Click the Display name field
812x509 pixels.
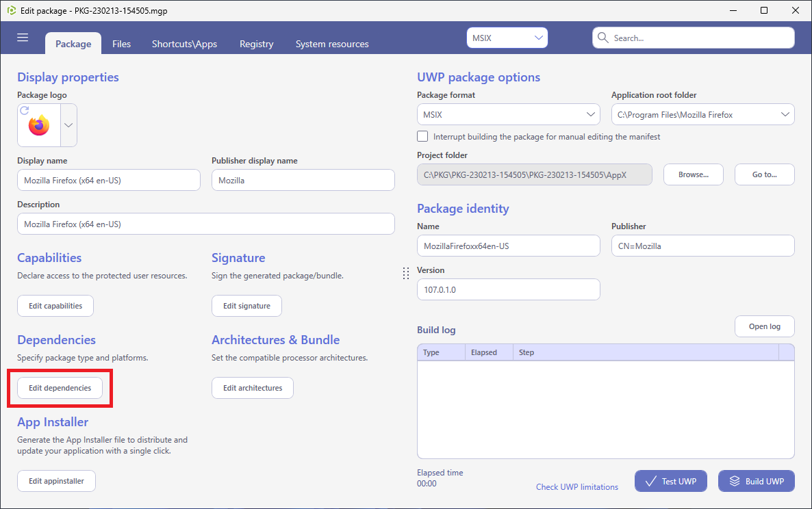109,180
